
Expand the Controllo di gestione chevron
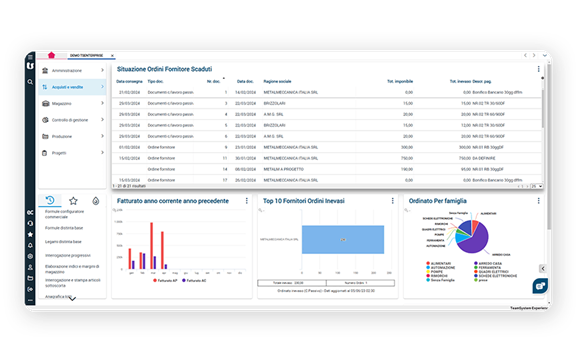[x=102, y=120]
